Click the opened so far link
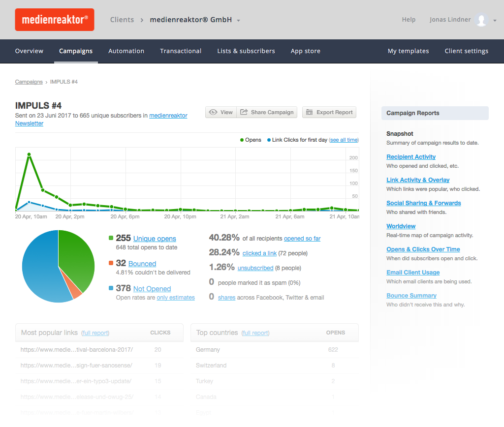 [x=302, y=239]
